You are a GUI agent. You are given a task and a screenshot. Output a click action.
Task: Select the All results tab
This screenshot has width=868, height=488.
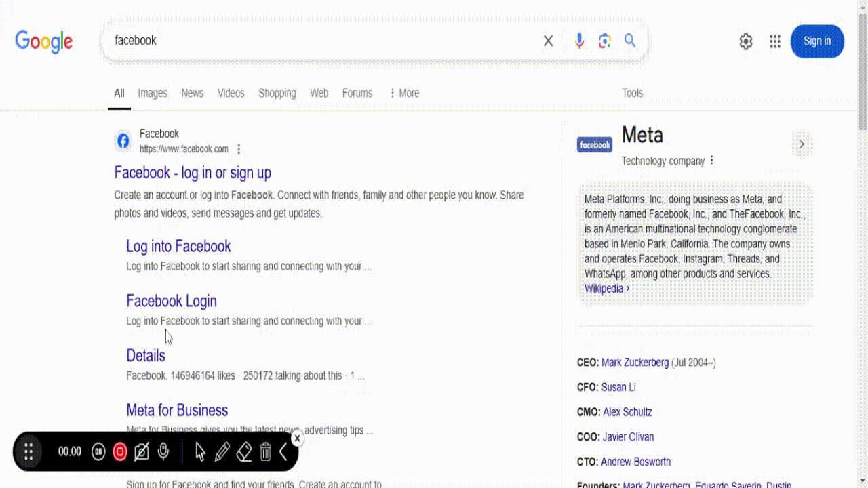pyautogui.click(x=119, y=93)
